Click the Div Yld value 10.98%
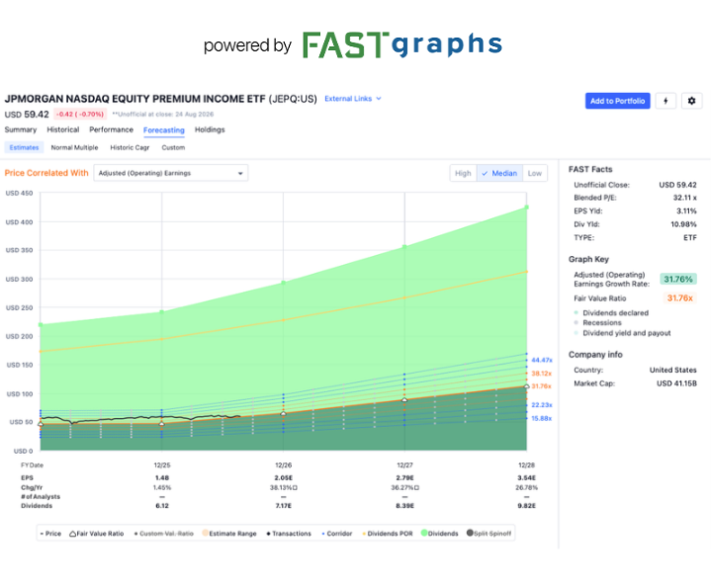711x588 pixels. (x=683, y=224)
